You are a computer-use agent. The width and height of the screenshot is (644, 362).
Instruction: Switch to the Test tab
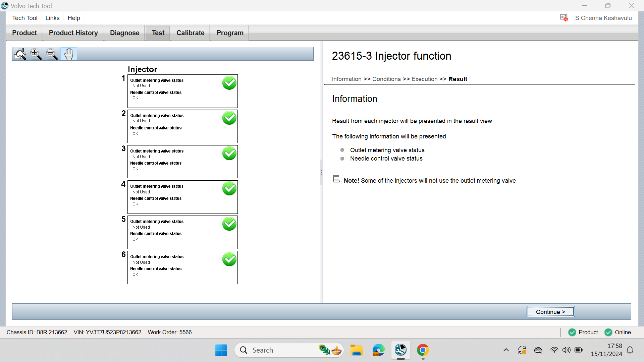[x=158, y=33]
